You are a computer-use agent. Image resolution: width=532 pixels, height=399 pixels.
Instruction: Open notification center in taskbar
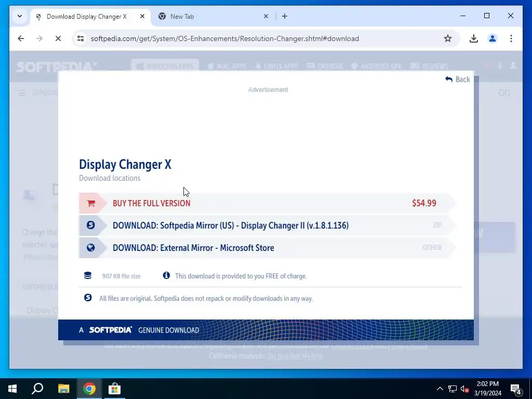tap(516, 389)
